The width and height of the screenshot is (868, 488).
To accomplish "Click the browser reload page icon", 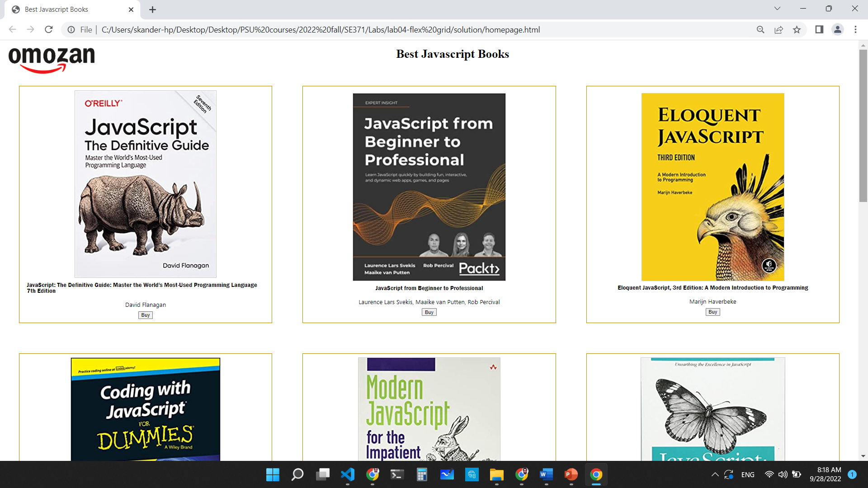I will tap(49, 30).
